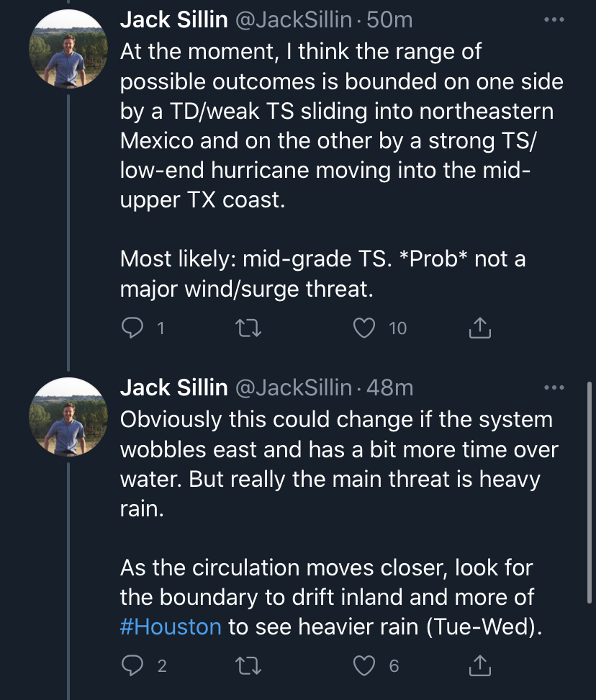The height and width of the screenshot is (700, 596).
Task: Open more options for the 48m tweet
Action: click(x=554, y=388)
